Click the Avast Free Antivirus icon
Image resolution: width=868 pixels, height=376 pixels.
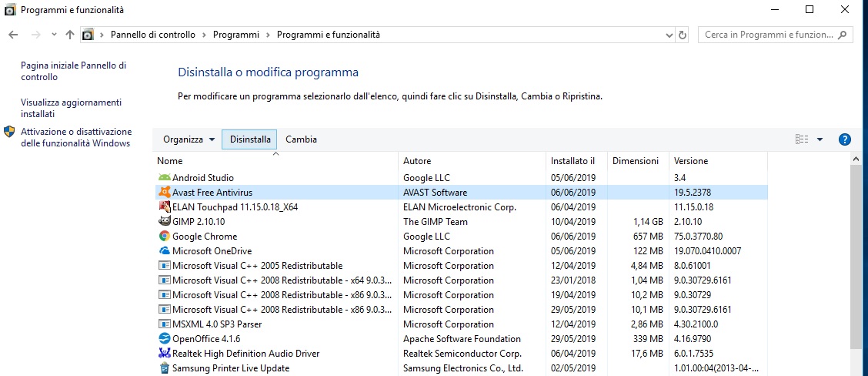pyautogui.click(x=164, y=193)
